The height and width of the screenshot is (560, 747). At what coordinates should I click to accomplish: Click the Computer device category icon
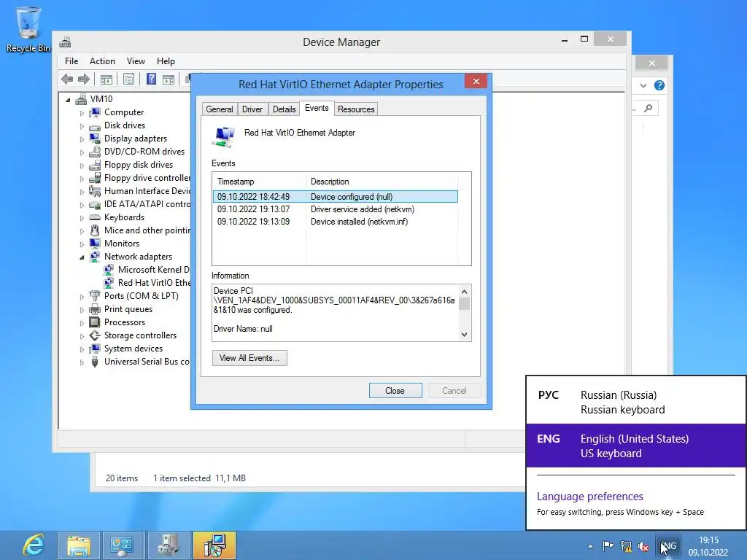tap(96, 112)
